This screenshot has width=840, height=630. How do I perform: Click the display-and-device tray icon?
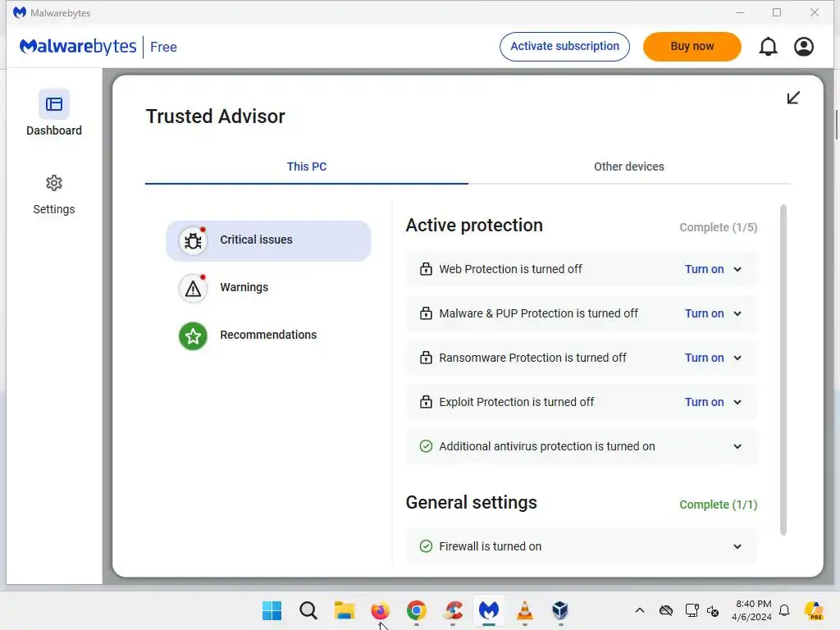(x=692, y=610)
